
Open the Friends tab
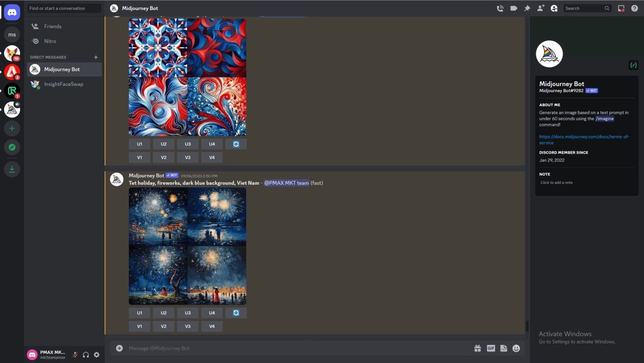pyautogui.click(x=52, y=26)
